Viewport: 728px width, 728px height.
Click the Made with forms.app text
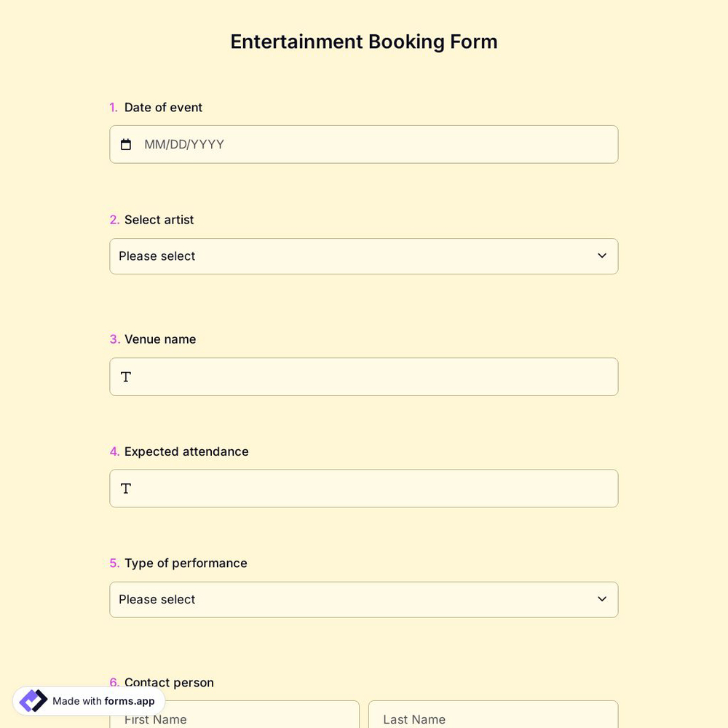(102, 701)
